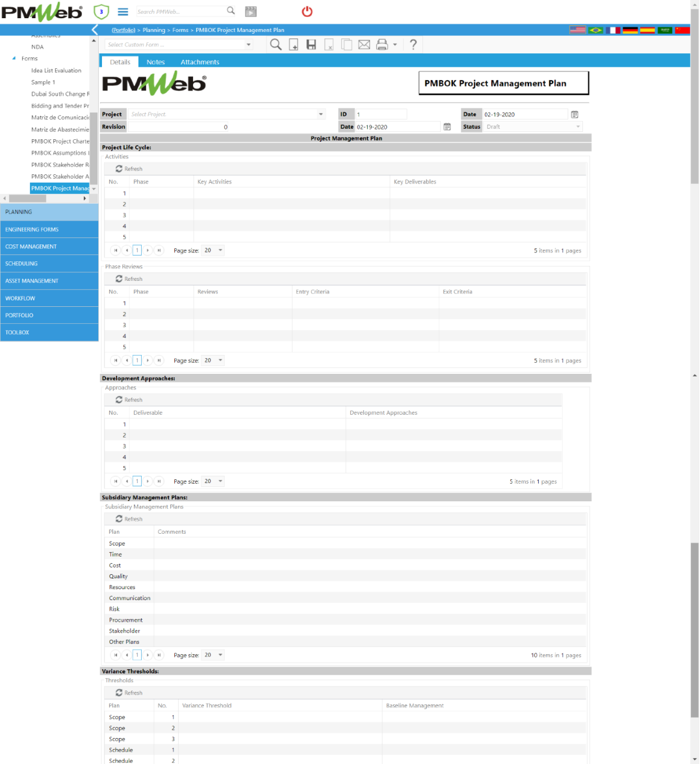Refresh the Approaches grid

coord(129,399)
